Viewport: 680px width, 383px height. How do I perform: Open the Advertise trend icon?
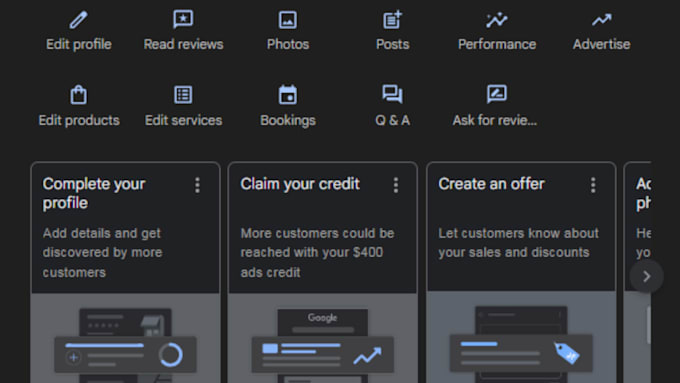pos(602,20)
